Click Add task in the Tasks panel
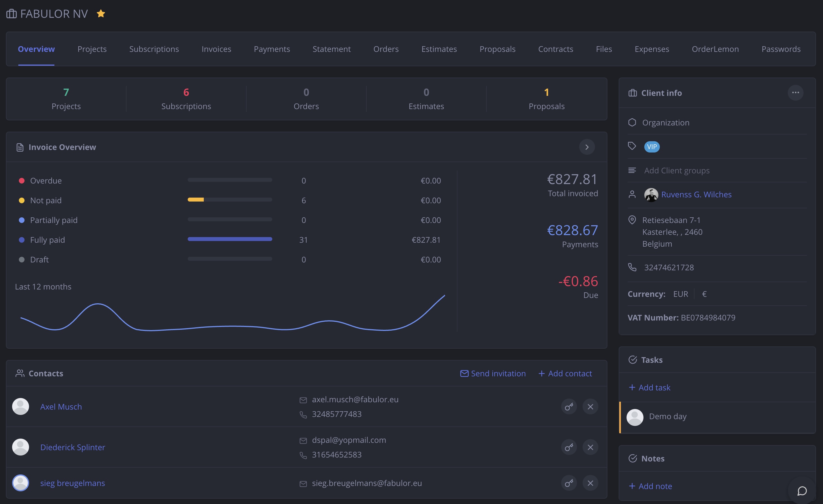This screenshot has height=504, width=823. tap(649, 387)
